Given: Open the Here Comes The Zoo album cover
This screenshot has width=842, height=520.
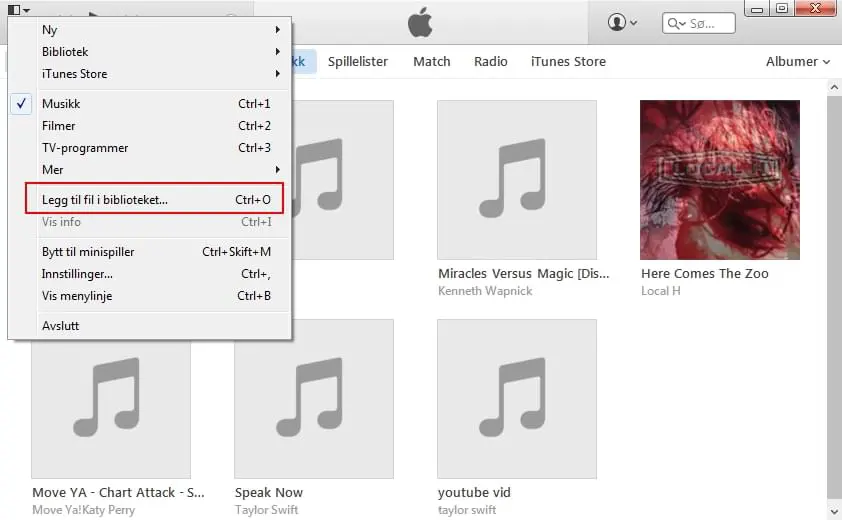Looking at the screenshot, I should 720,179.
